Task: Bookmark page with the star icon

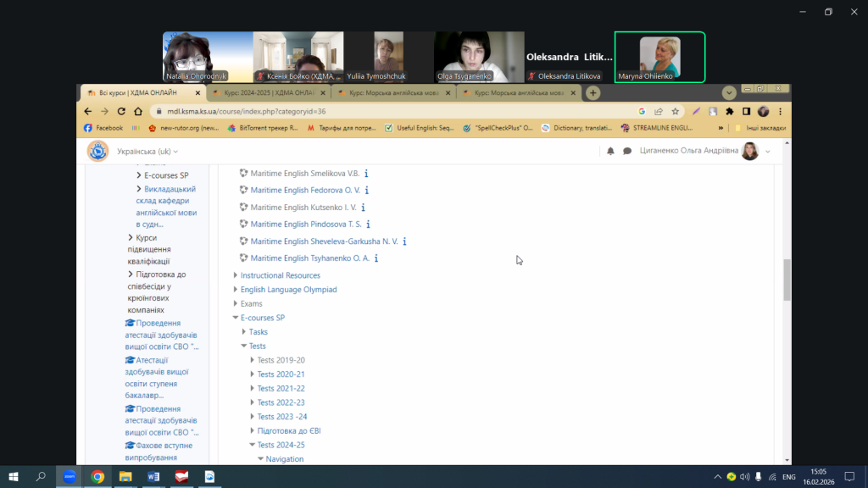Action: coord(676,111)
